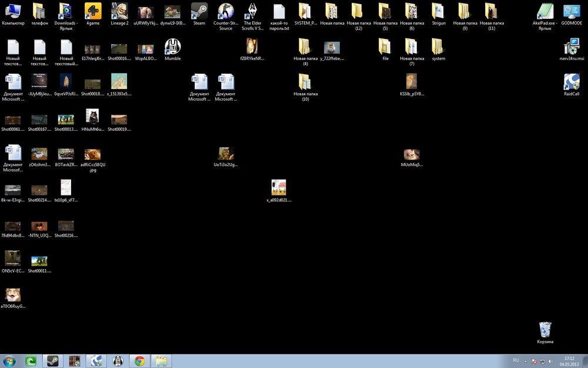Open Google Chrome from the taskbar
588x368 pixels.
click(139, 360)
